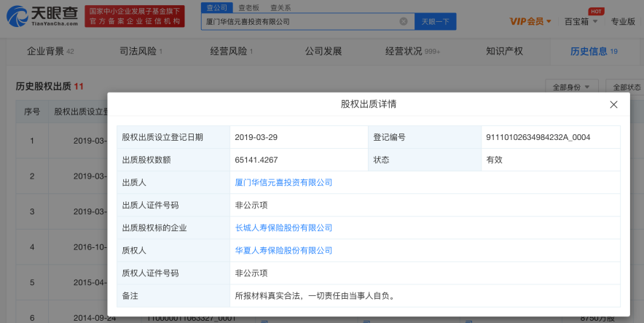
Task: Close the 股权出质详情 dialog
Action: pos(613,104)
